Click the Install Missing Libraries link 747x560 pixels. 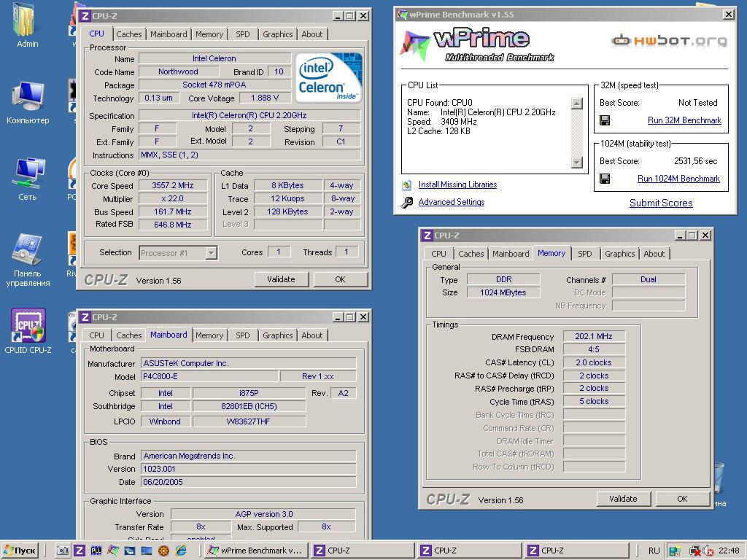coord(457,184)
